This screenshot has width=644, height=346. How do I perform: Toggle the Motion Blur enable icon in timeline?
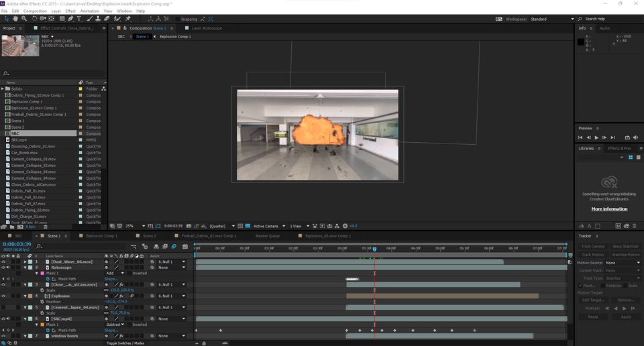click(174, 246)
